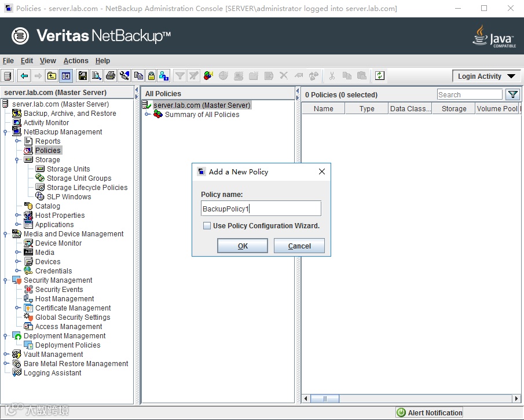524x420 pixels.
Task: Click the filter funnel beside Search
Action: coord(512,94)
